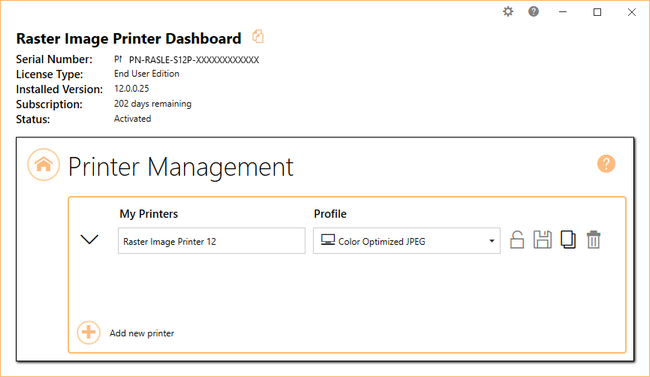The width and height of the screenshot is (650, 377).
Task: Save the printer with the floppy disk icon
Action: pyautogui.click(x=543, y=240)
